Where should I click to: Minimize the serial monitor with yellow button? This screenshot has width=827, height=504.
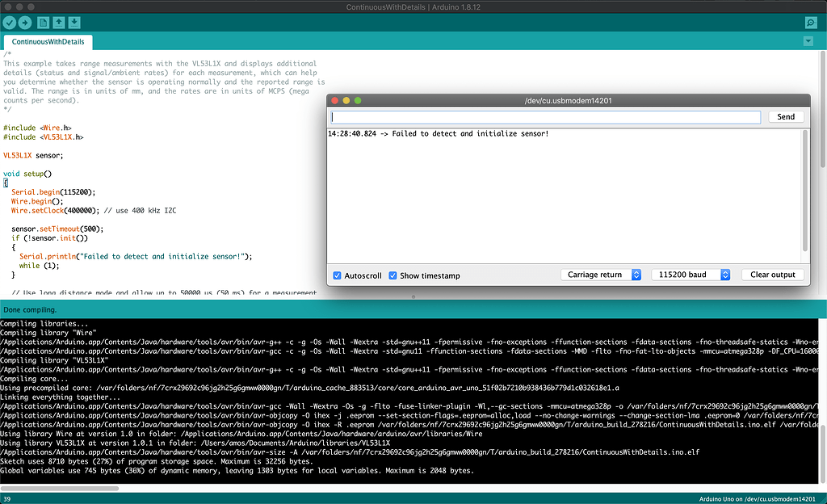point(346,100)
